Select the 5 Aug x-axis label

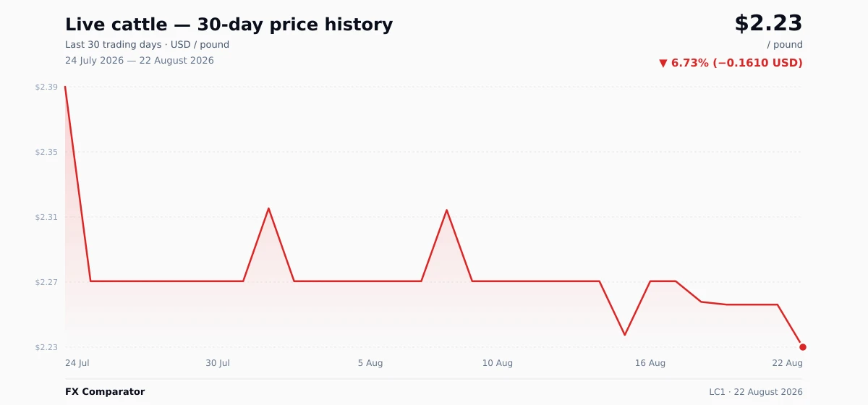(370, 363)
